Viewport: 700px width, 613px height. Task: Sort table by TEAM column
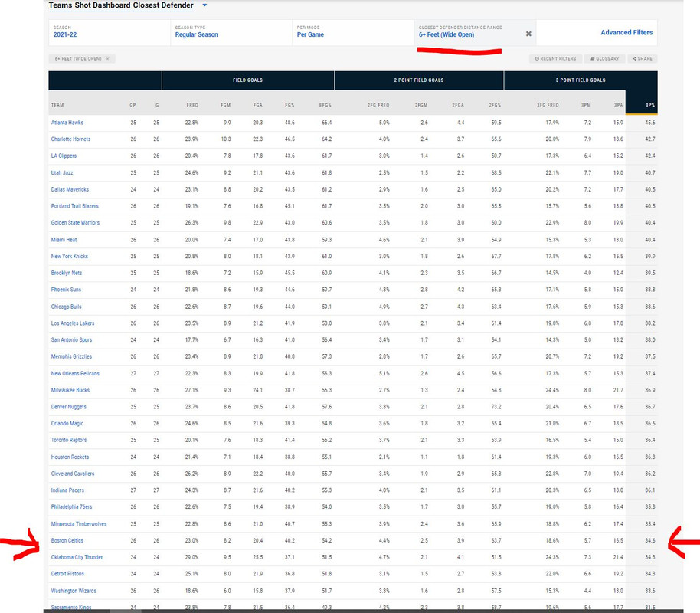coord(57,106)
